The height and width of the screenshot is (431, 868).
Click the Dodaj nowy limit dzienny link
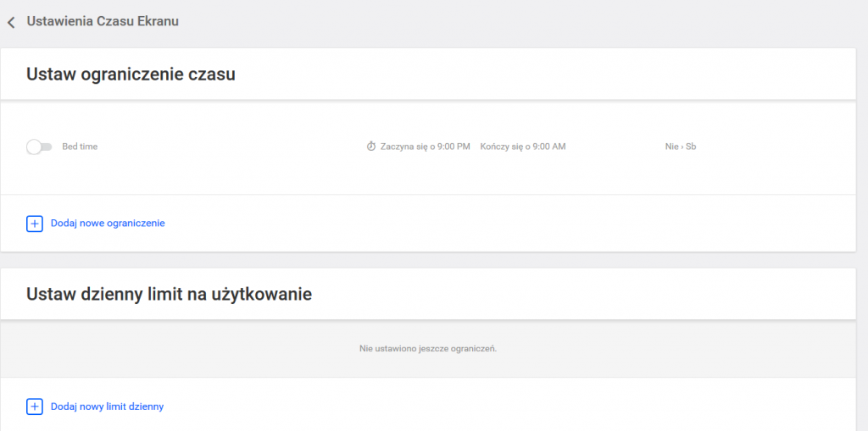coord(107,406)
